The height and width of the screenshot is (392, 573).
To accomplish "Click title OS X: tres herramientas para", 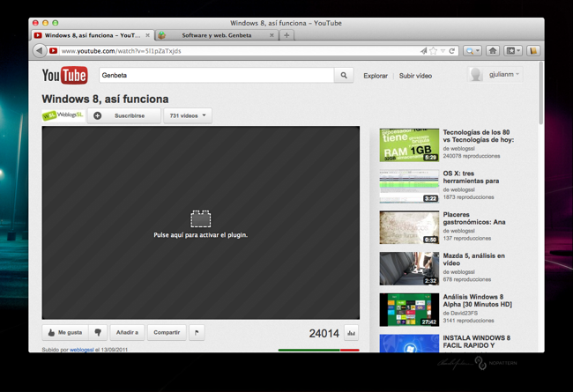I will pyautogui.click(x=471, y=177).
